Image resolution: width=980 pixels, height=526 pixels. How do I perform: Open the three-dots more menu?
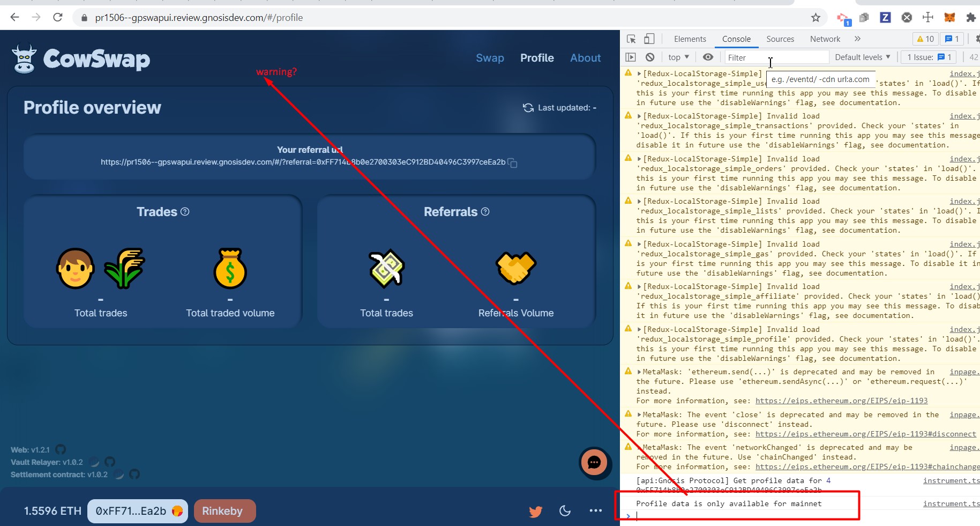596,510
